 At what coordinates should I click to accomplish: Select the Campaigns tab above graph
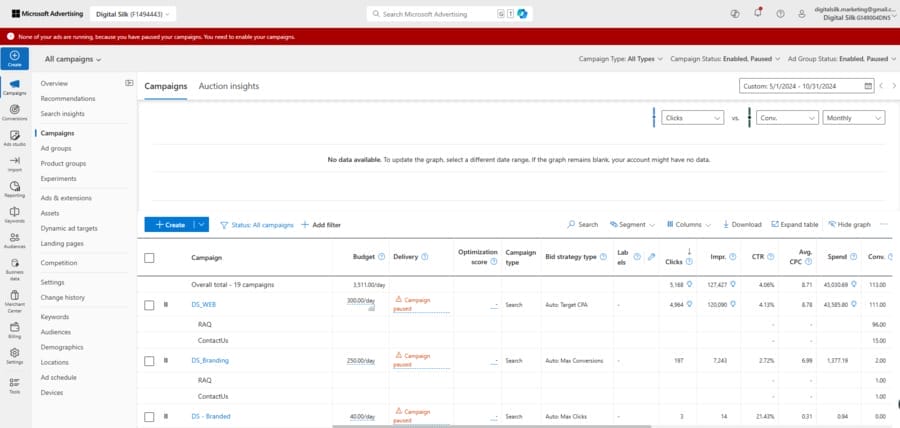click(x=165, y=86)
